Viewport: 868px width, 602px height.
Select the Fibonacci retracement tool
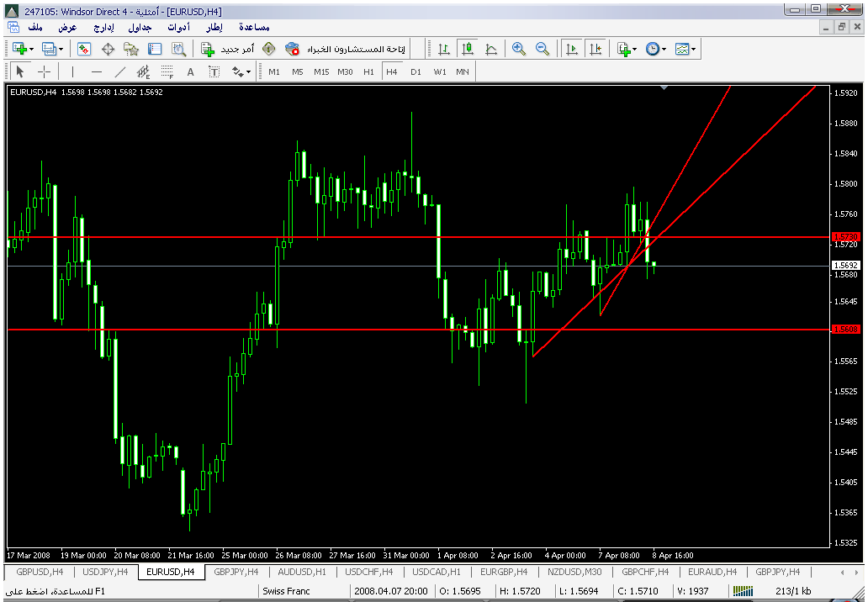coord(167,72)
